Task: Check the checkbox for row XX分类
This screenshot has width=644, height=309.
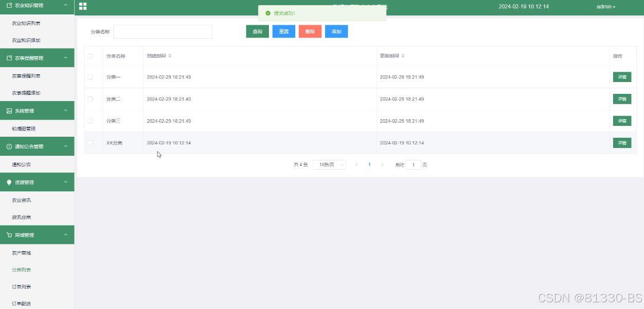Action: click(x=90, y=142)
